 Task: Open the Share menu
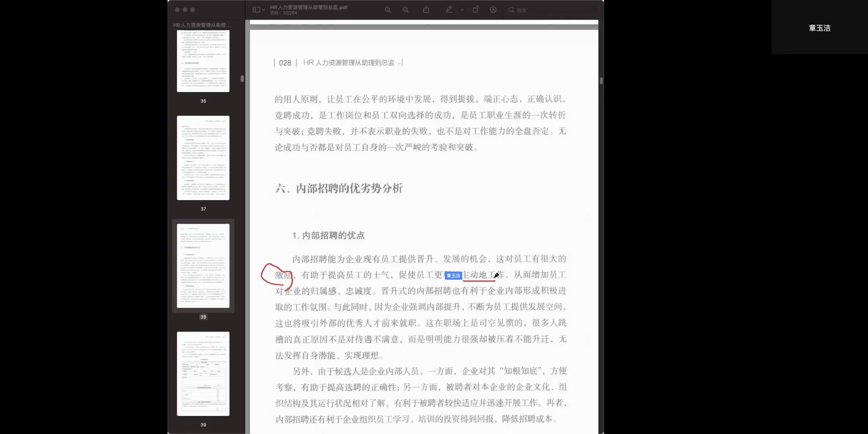coord(426,10)
